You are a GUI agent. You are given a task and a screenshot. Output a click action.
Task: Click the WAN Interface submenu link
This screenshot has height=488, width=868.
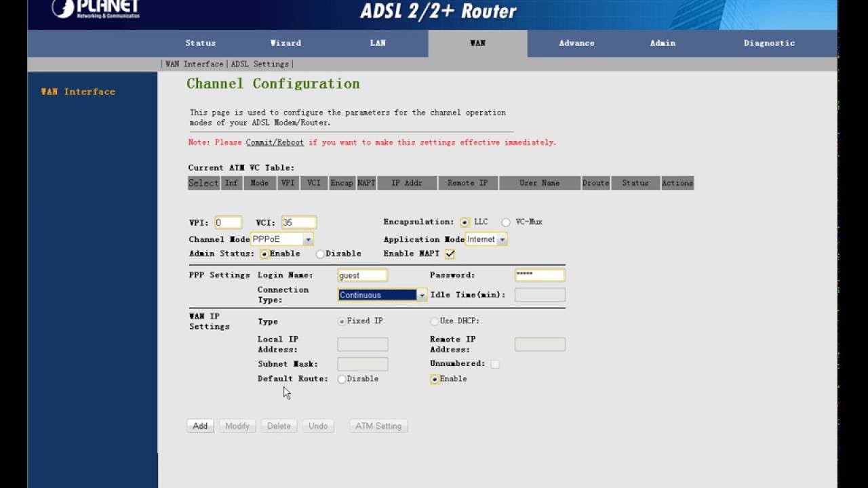(x=194, y=64)
